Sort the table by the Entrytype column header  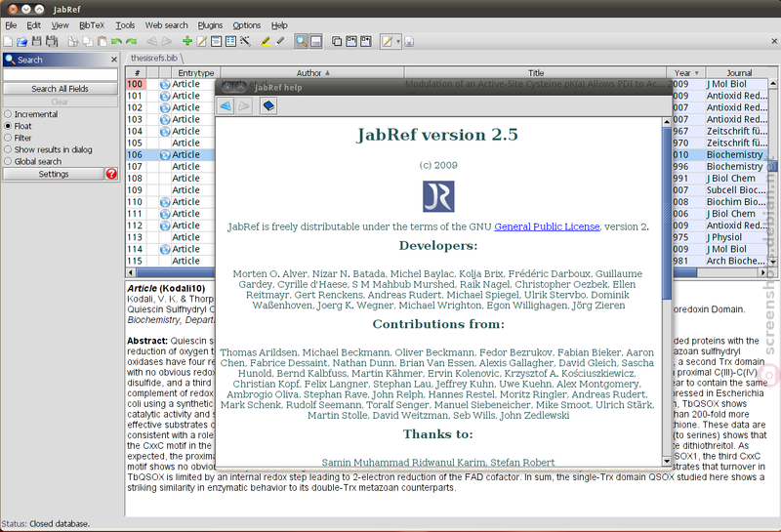[x=195, y=73]
